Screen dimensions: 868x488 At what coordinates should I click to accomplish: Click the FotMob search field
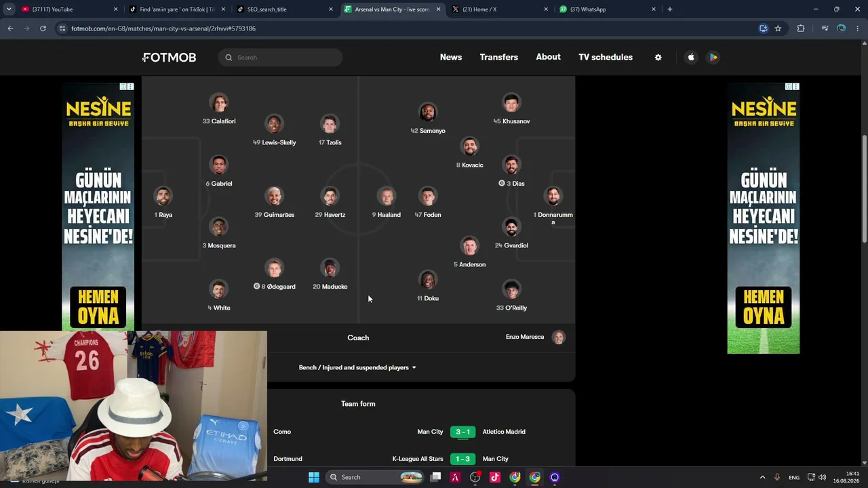click(x=280, y=58)
